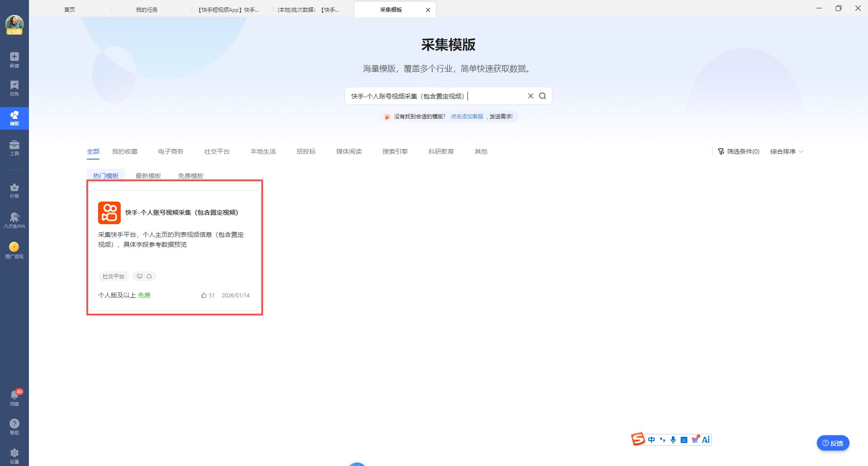Screen dimensions: 868x466
Task: Toggle the Sogou punctuation mode icon
Action: point(662,440)
